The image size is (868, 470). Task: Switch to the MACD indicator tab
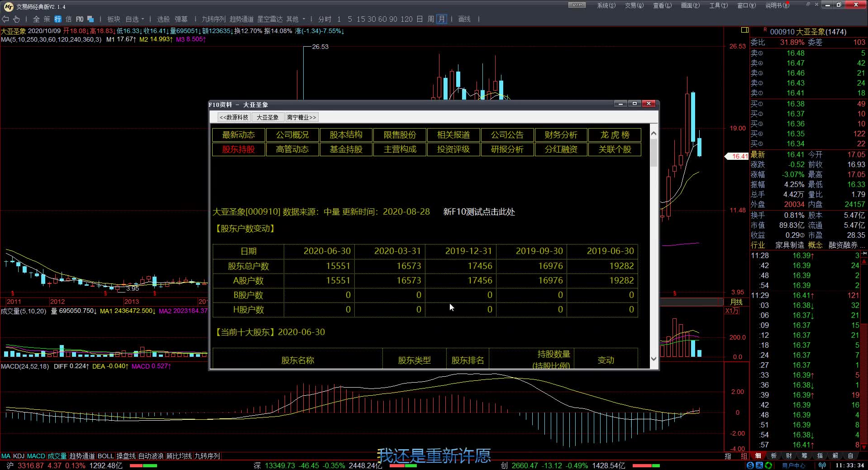36,456
